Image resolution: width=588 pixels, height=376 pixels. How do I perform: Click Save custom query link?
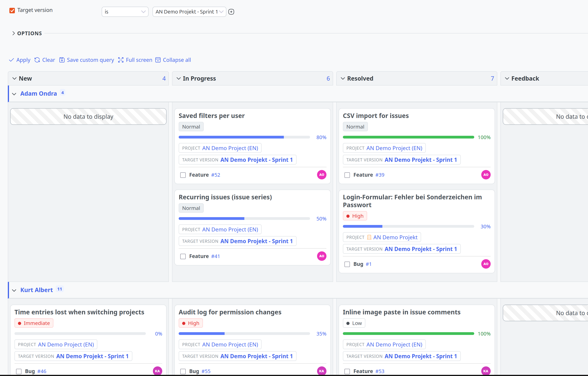tap(90, 60)
